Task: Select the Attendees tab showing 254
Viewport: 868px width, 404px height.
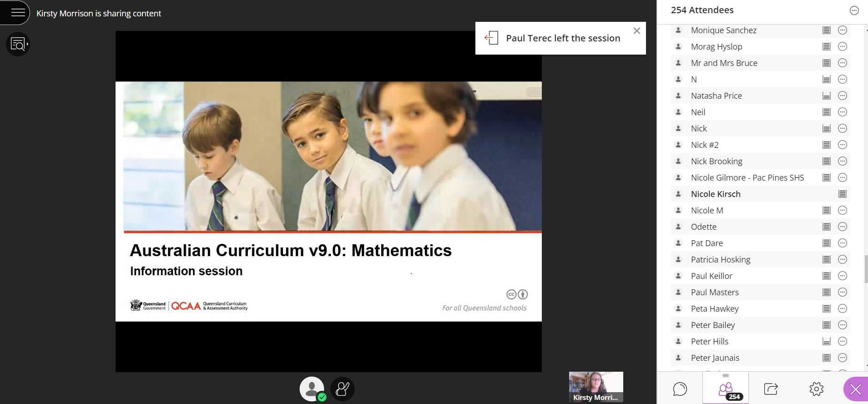Action: click(x=726, y=389)
